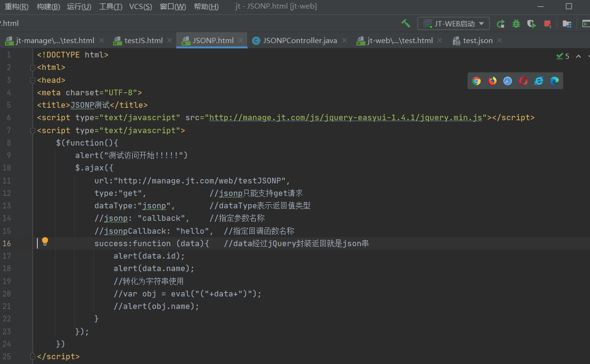This screenshot has height=364, width=590.
Task: Open the VCS(S) menu
Action: click(x=141, y=6)
